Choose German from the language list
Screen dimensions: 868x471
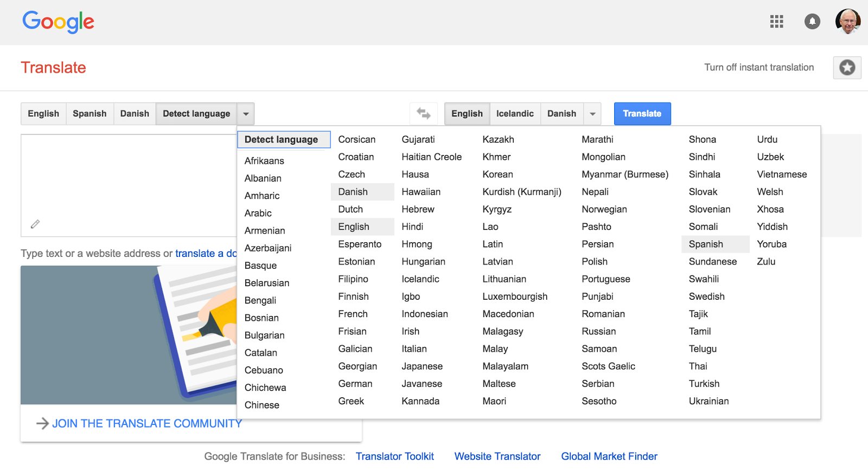click(x=355, y=384)
